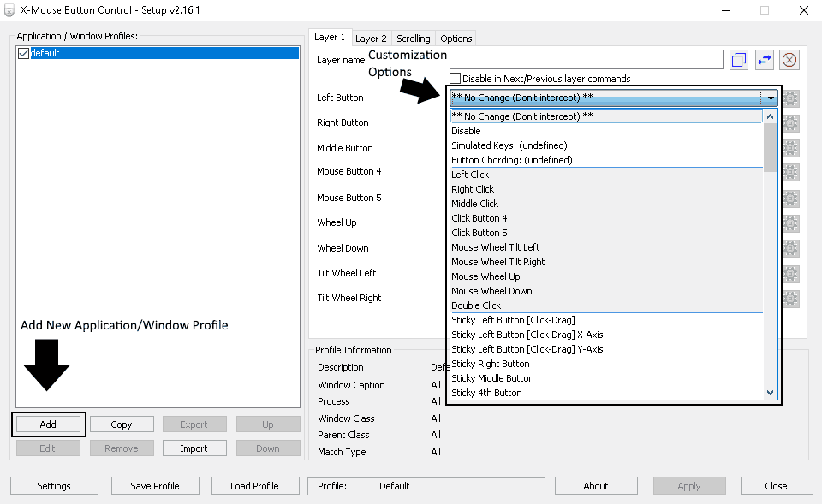Click the X-Mouse title bar app icon

coord(9,10)
